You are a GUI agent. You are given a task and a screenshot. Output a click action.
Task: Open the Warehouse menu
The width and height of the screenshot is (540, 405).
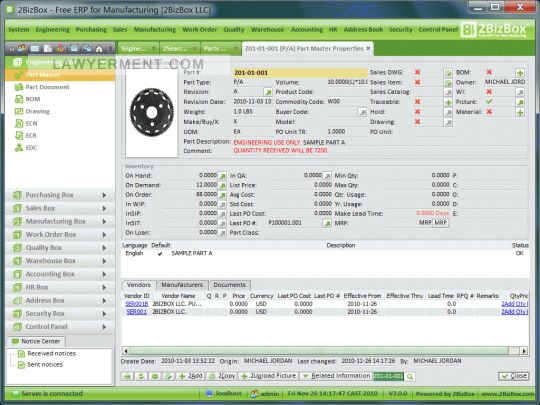pos(267,30)
